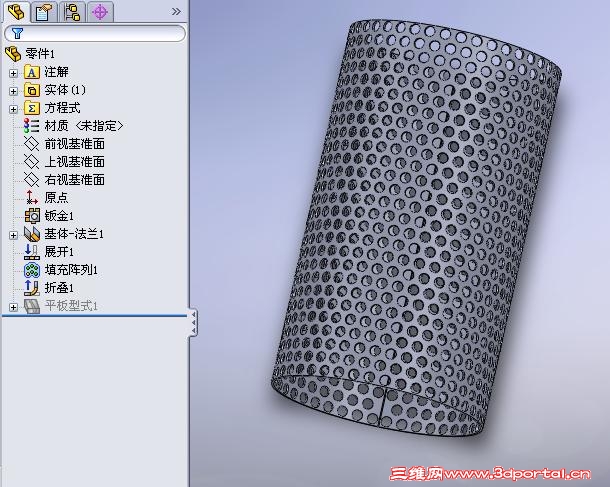Click the 填充阵列1 label
The image size is (610, 487).
pyautogui.click(x=71, y=270)
